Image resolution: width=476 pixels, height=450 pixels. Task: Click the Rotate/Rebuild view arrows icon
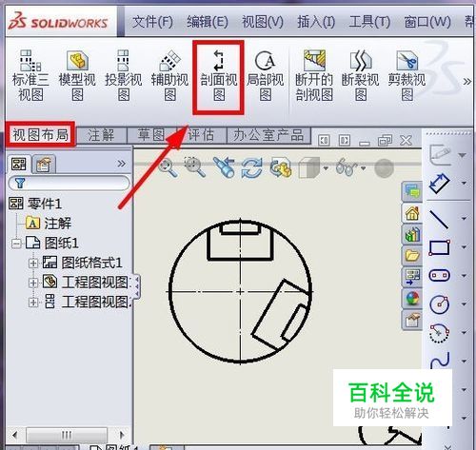(x=251, y=167)
